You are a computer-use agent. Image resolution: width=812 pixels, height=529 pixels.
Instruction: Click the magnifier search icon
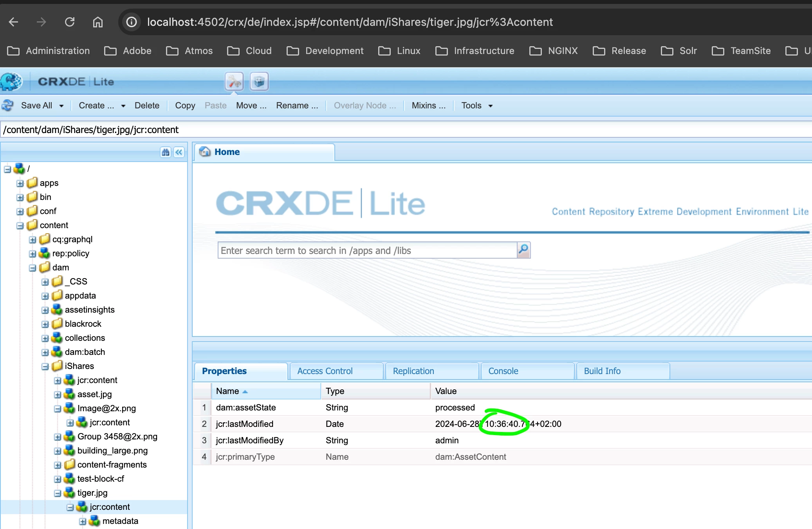(523, 250)
